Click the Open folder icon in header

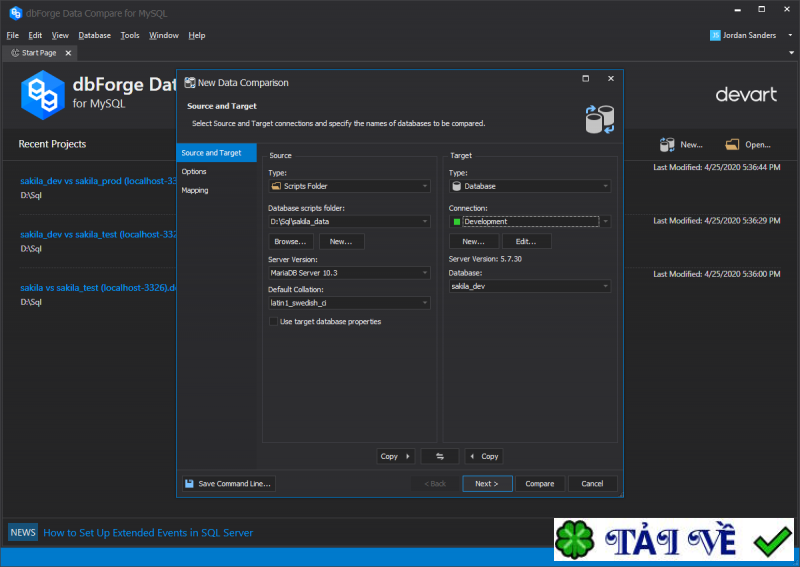[732, 144]
